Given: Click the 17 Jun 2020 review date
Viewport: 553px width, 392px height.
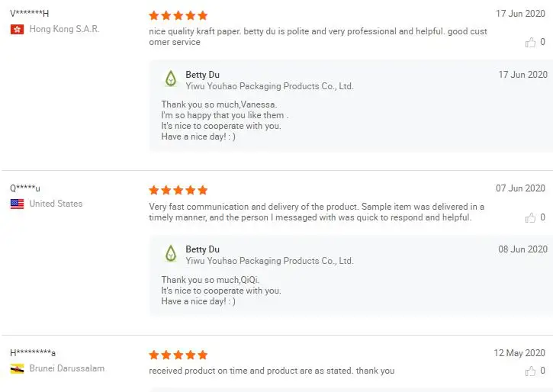Looking at the screenshot, I should 520,14.
